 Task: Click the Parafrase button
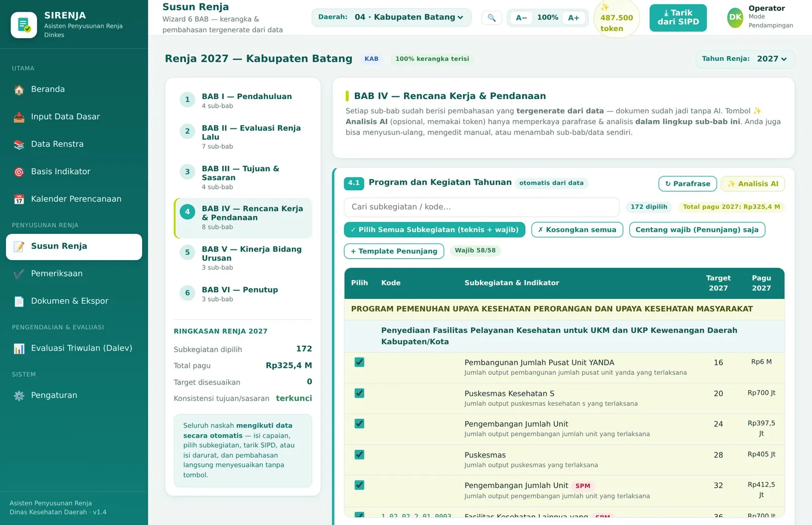point(688,184)
